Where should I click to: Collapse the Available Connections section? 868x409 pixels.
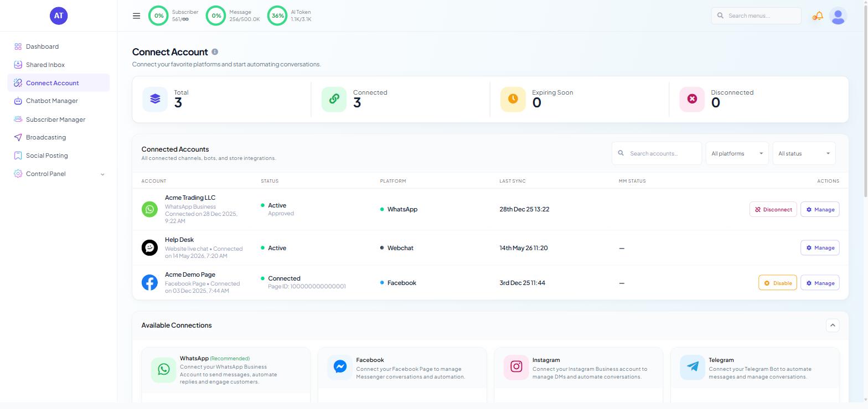coord(832,325)
